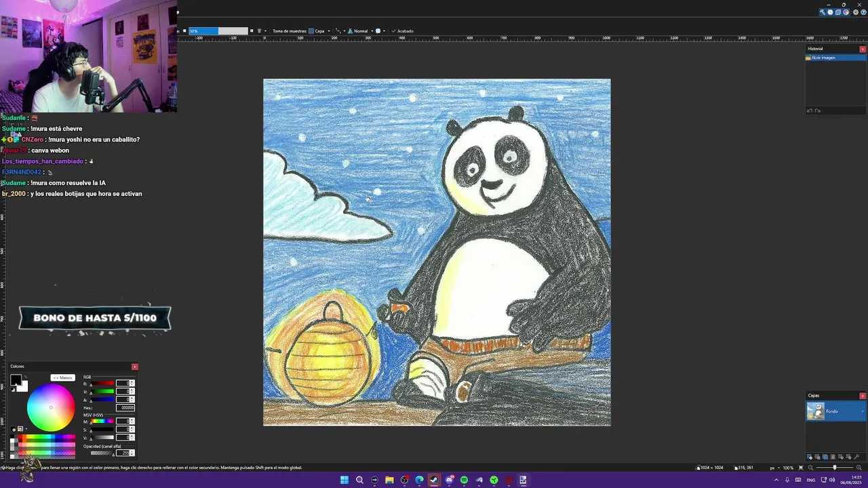Move the layer up in Capas panel
Viewport: 868px width, 488px height.
pyautogui.click(x=841, y=457)
